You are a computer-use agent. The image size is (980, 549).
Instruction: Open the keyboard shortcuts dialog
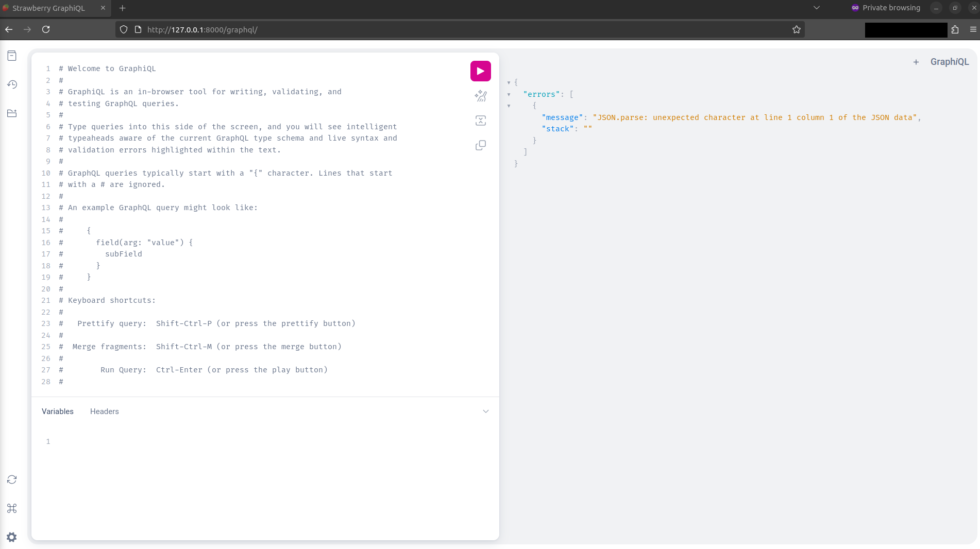pos(12,508)
